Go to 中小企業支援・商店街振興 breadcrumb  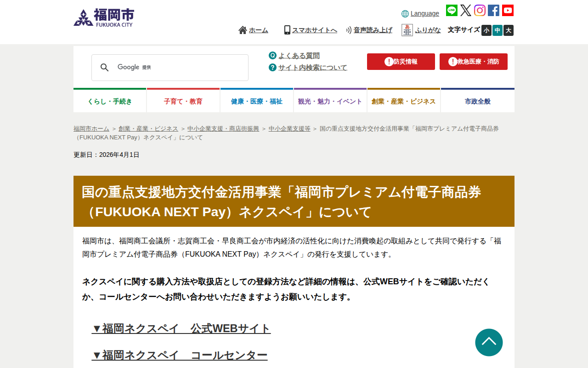223,129
